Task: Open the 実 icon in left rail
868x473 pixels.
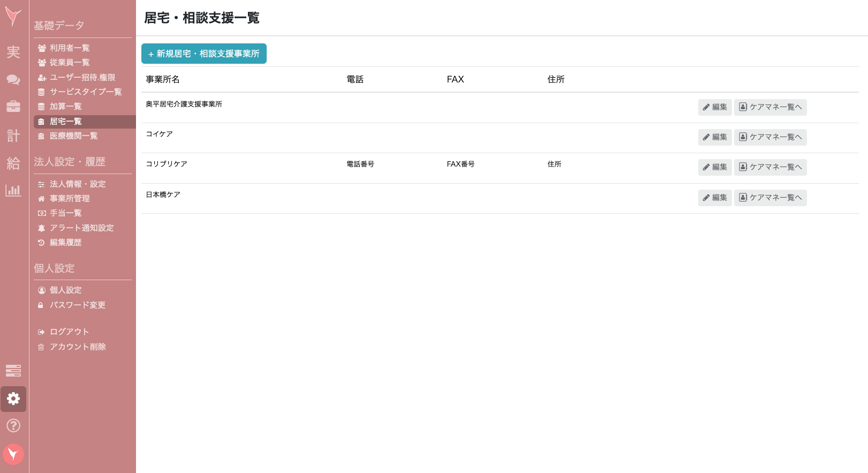Action: coord(13,52)
